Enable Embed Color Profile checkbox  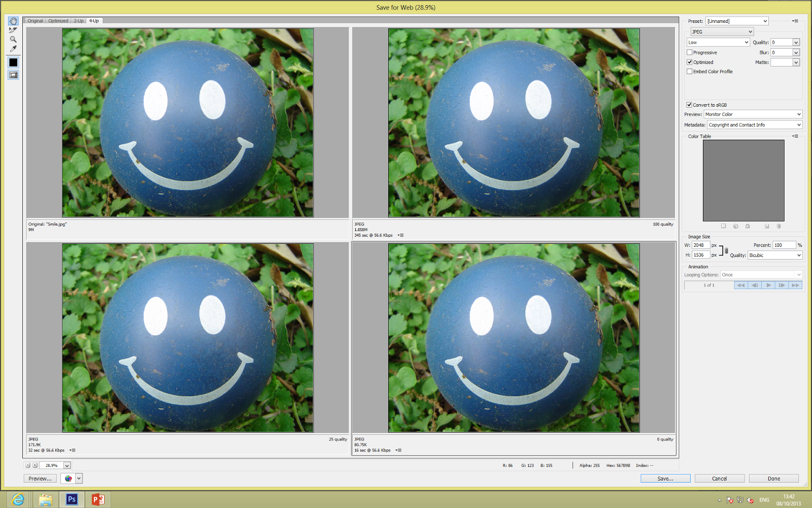click(x=690, y=72)
